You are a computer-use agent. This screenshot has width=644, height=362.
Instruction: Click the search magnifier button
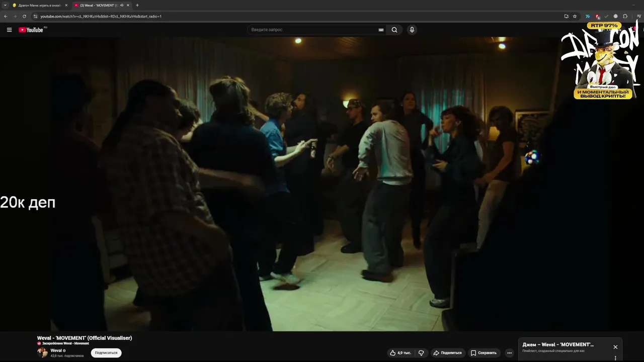394,30
